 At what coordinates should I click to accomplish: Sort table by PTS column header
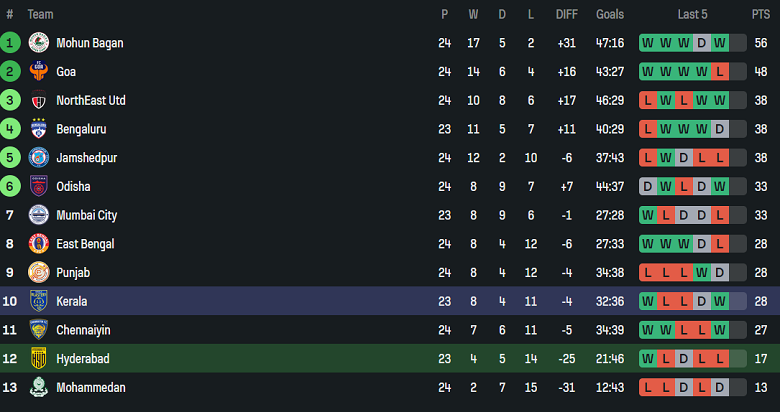point(760,14)
